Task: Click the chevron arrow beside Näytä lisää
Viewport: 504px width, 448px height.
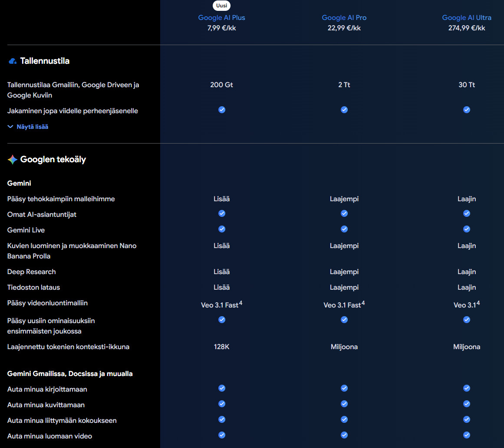Action: pyautogui.click(x=10, y=127)
